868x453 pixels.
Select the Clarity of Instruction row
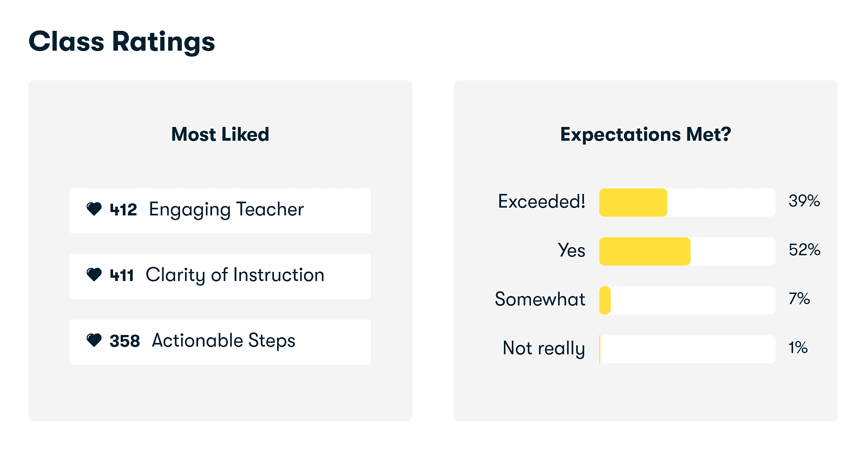point(220,276)
